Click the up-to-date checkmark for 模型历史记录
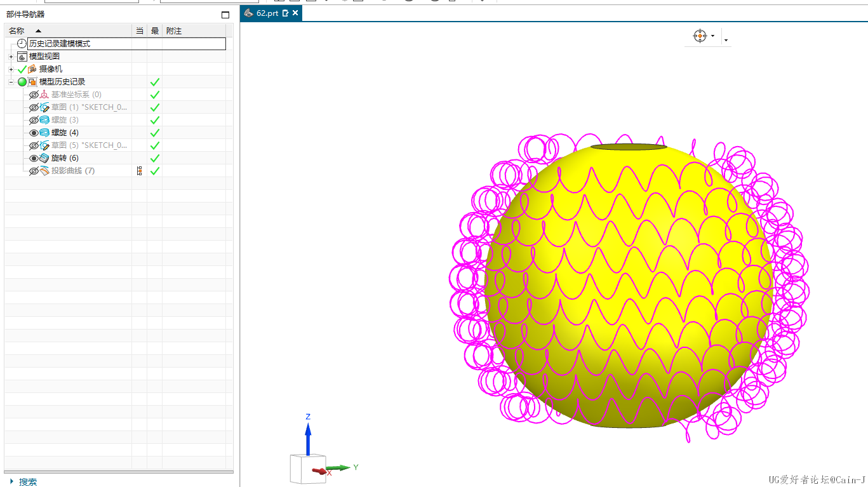 point(154,82)
